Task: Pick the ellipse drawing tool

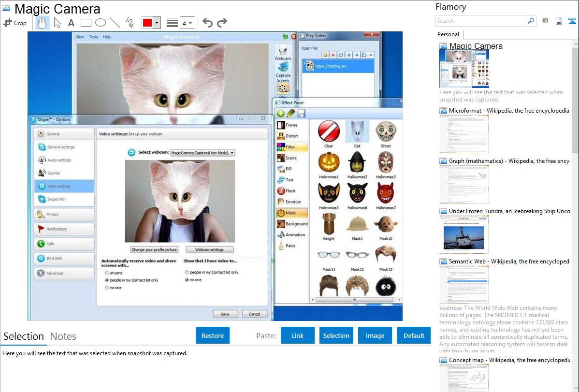Action: 101,23
